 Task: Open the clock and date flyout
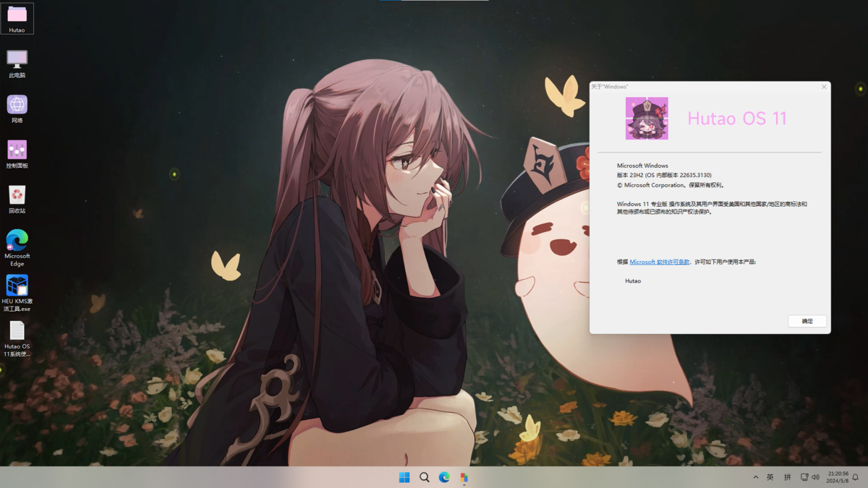pos(837,477)
